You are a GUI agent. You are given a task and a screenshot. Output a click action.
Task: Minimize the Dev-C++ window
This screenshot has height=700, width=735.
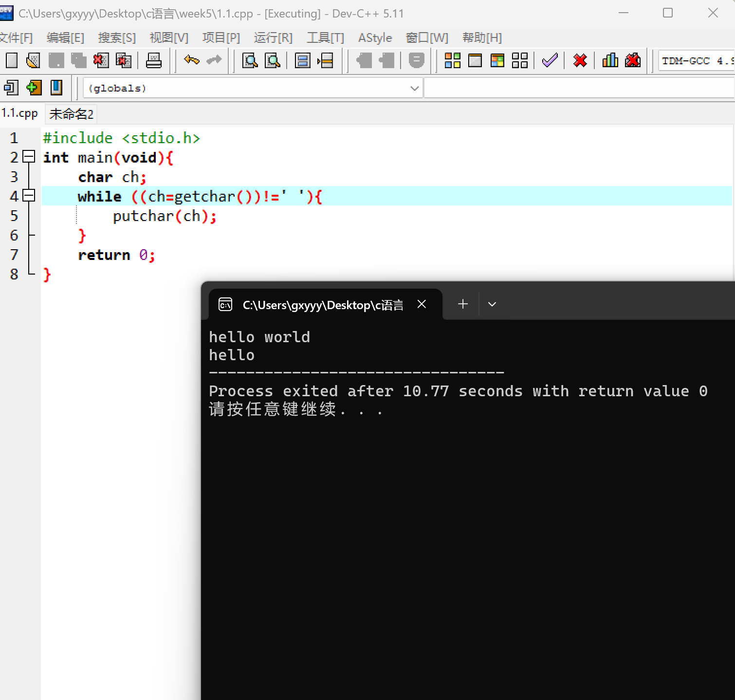click(624, 13)
